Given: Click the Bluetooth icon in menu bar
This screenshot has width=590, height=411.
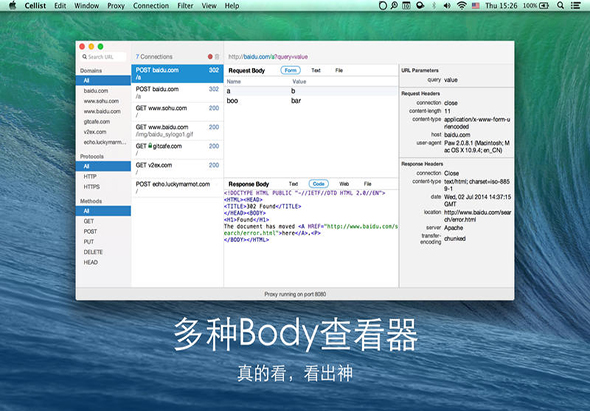Looking at the screenshot, I should pyautogui.click(x=434, y=6).
